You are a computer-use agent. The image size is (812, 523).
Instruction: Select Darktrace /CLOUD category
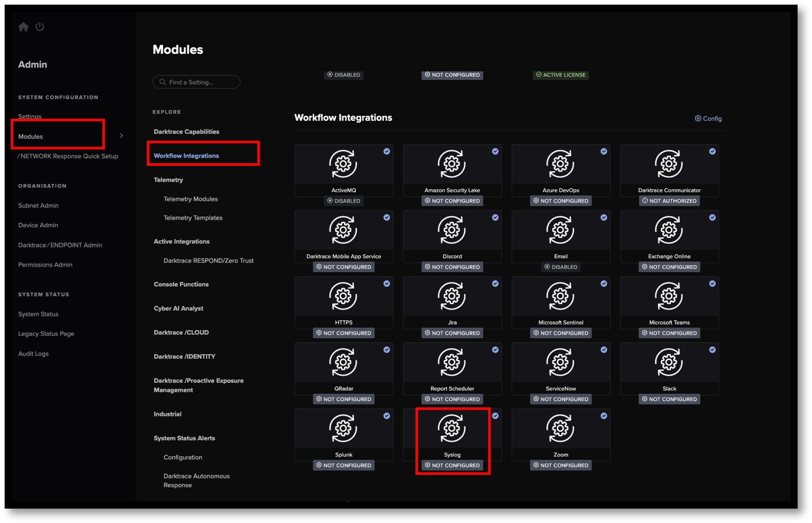point(181,333)
